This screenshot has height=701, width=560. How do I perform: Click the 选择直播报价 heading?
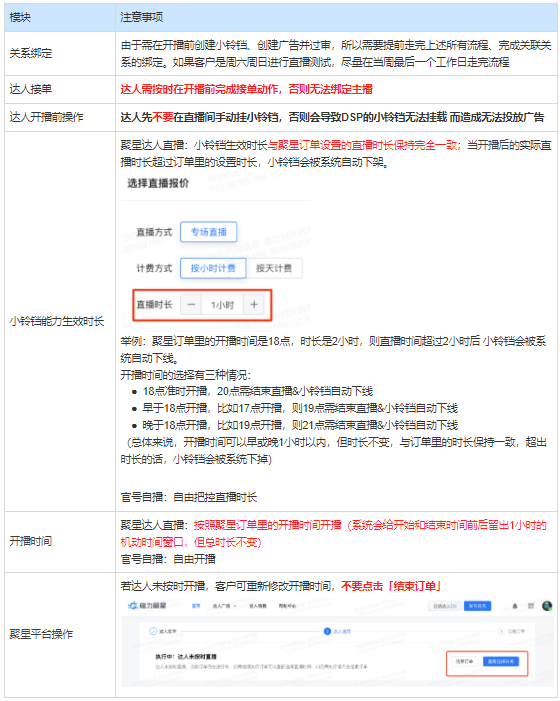[x=158, y=183]
